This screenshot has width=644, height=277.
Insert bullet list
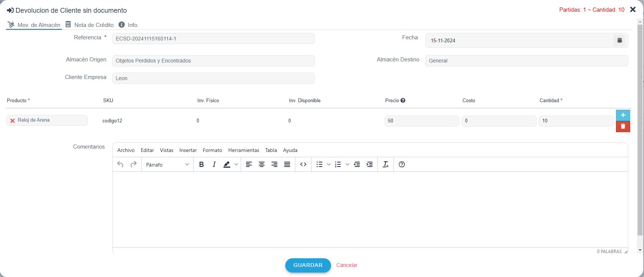tap(319, 164)
